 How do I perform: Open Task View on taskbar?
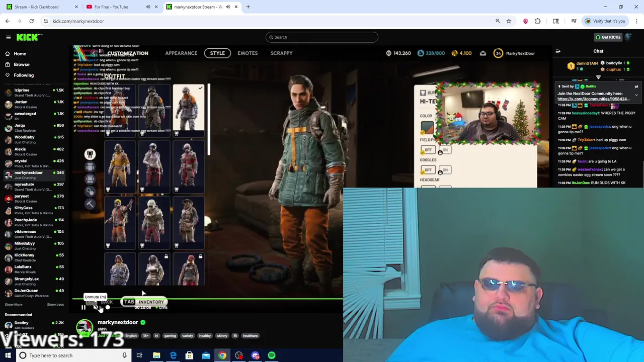[x=139, y=355]
